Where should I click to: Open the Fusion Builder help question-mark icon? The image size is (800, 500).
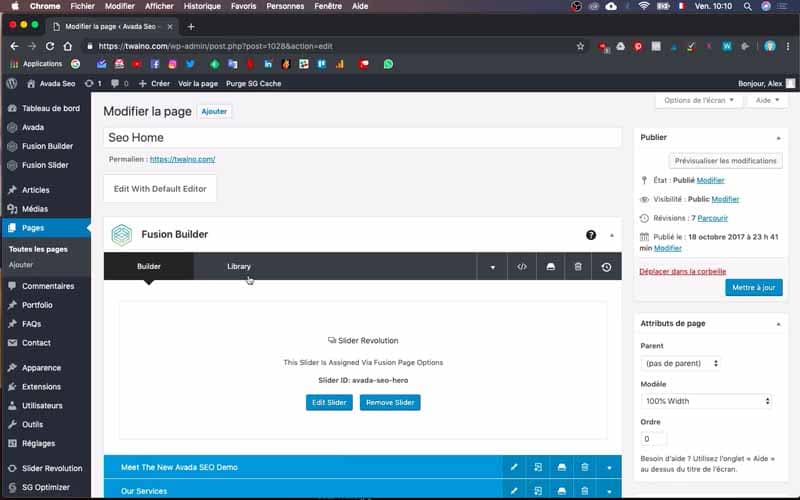tap(591, 235)
